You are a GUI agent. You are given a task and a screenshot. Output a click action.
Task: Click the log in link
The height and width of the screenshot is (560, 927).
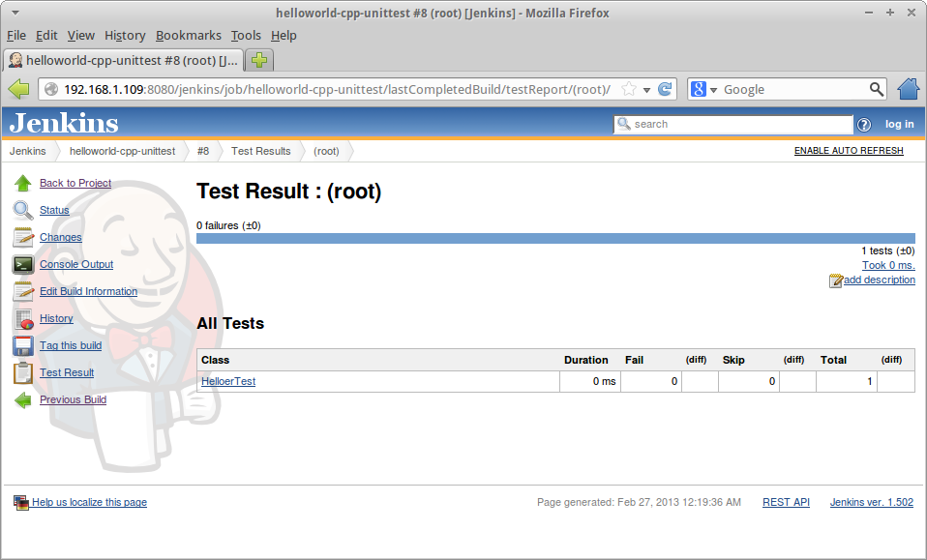pyautogui.click(x=899, y=124)
